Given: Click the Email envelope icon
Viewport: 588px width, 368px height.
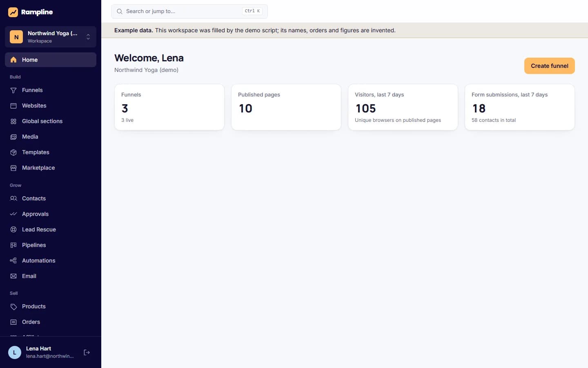Looking at the screenshot, I should 13,276.
